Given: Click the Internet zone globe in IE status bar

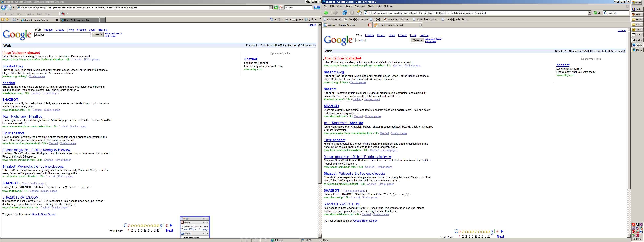Looking at the screenshot, I should [x=272, y=240].
